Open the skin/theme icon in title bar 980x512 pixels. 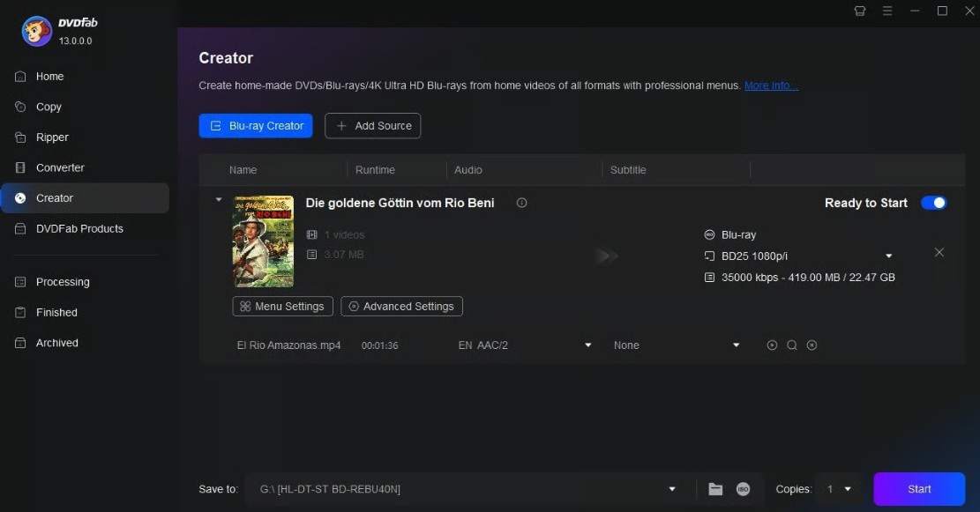pyautogui.click(x=860, y=11)
